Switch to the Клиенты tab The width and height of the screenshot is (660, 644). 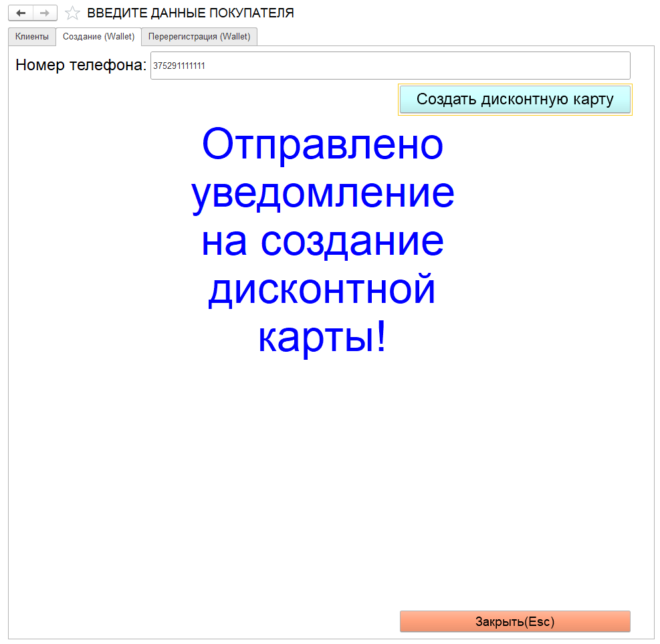pos(32,37)
